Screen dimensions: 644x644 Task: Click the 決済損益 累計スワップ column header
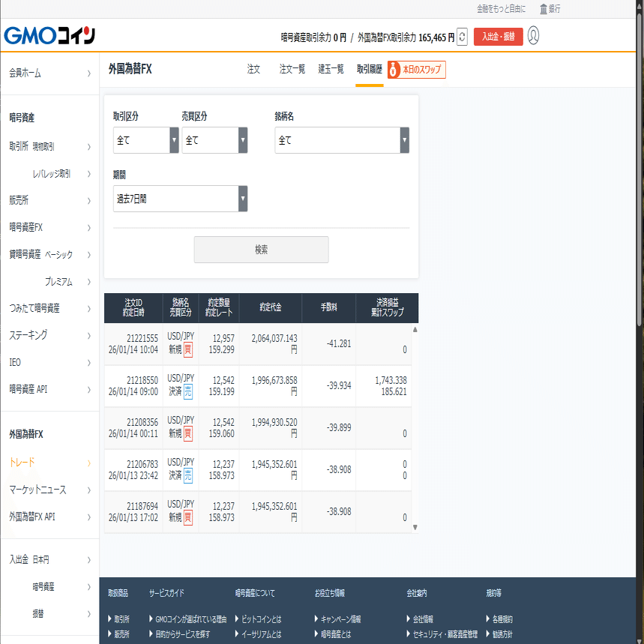(x=387, y=307)
